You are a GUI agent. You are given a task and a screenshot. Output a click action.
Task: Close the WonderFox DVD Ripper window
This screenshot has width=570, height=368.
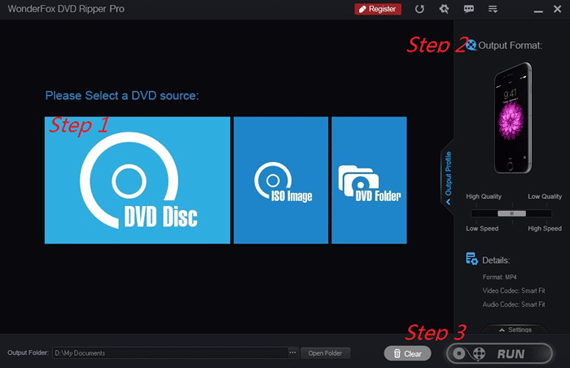(557, 9)
